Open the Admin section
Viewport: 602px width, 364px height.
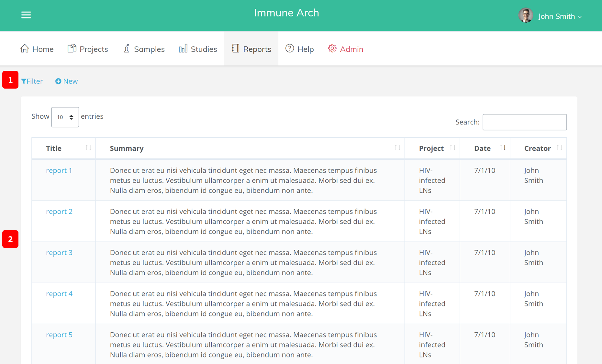point(346,49)
